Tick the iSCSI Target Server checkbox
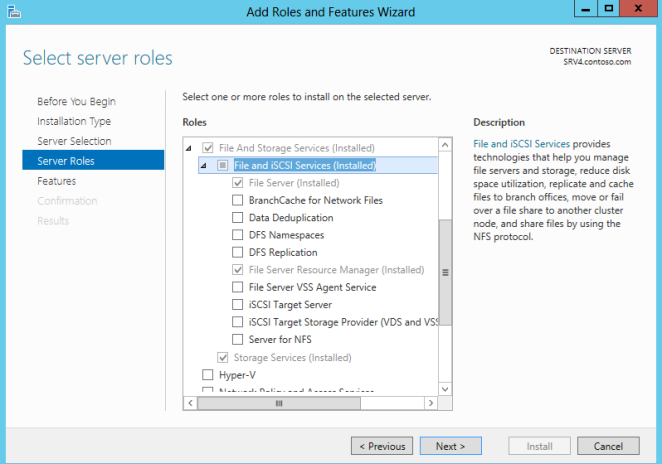 (237, 305)
